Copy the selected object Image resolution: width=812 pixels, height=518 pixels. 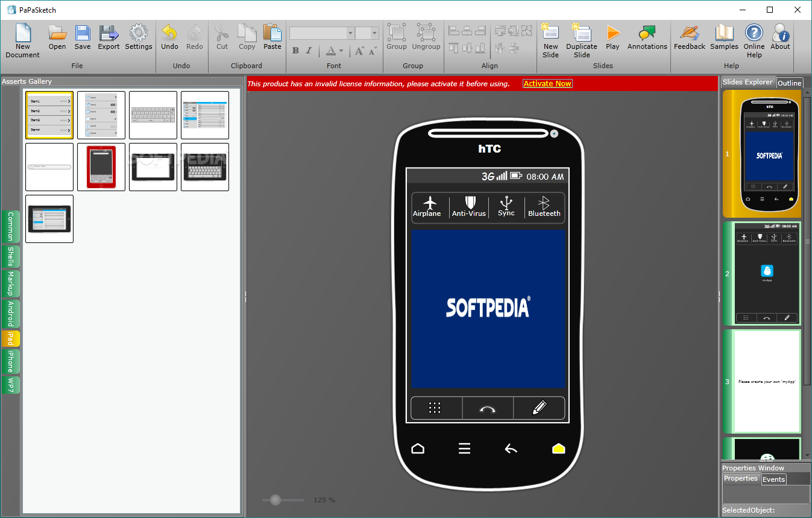pyautogui.click(x=247, y=37)
